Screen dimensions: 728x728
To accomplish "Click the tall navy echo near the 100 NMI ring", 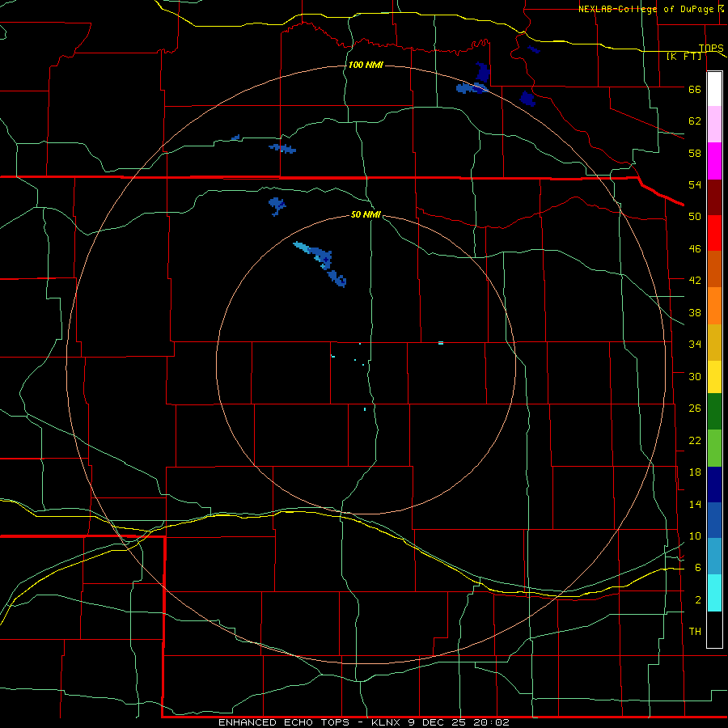I will click(x=483, y=73).
